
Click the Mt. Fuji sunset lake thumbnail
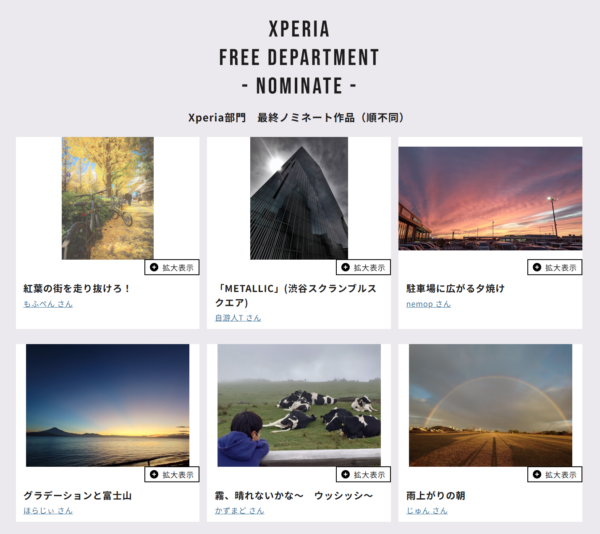click(108, 405)
